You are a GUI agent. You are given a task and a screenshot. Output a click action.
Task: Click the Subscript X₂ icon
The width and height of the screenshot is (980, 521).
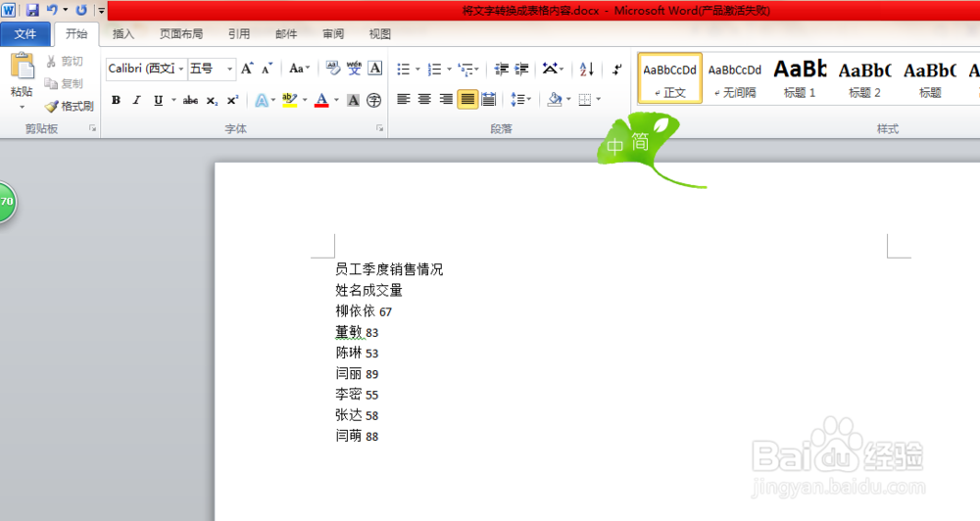point(213,100)
